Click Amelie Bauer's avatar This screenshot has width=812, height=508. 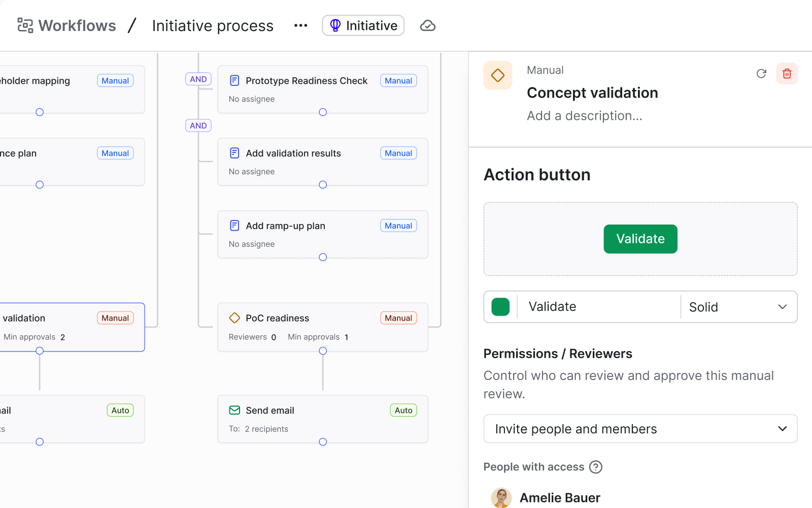pyautogui.click(x=501, y=498)
